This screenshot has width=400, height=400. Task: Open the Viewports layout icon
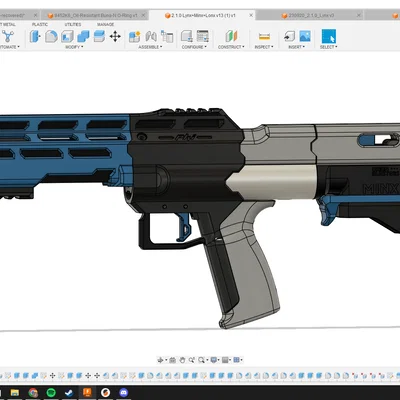tap(236, 360)
